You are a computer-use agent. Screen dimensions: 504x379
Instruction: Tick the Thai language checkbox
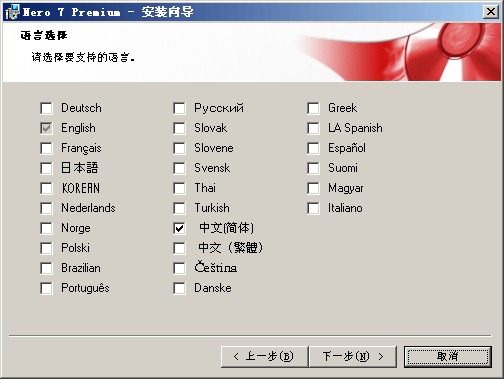(x=180, y=188)
